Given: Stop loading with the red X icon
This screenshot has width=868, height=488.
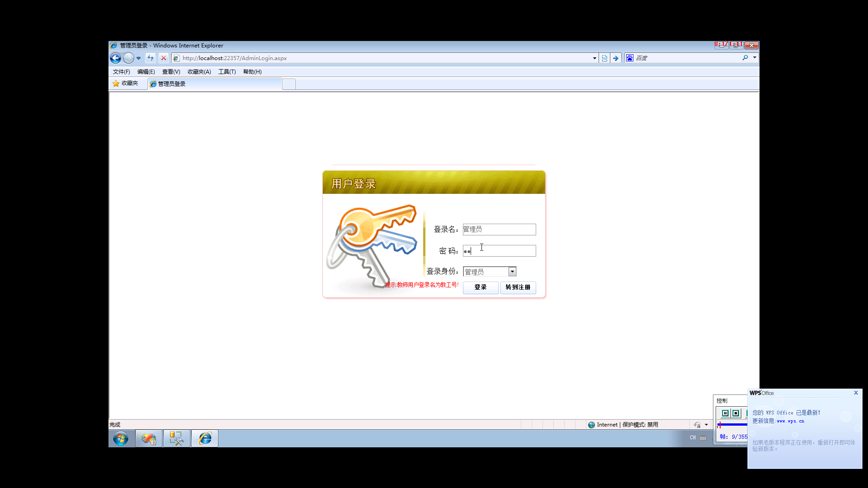Looking at the screenshot, I should tap(164, 58).
